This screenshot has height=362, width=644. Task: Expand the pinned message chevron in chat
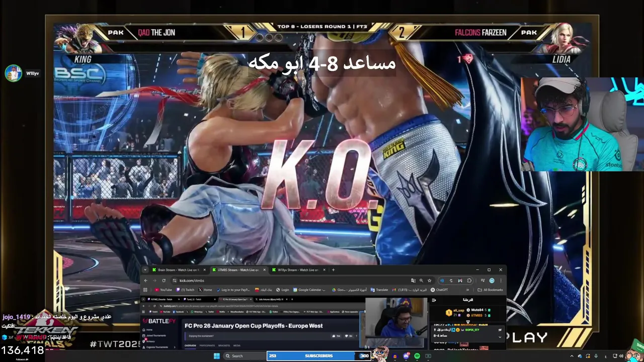[500, 337]
